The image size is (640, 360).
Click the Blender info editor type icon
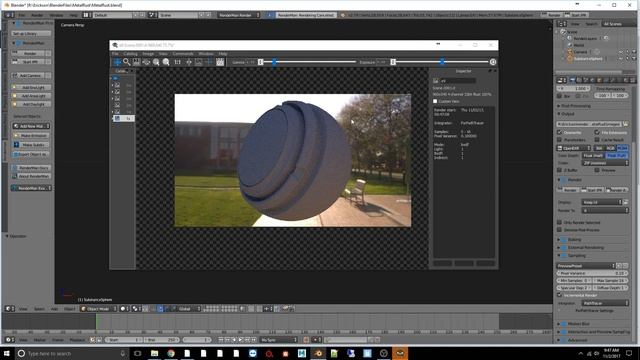click(9, 15)
